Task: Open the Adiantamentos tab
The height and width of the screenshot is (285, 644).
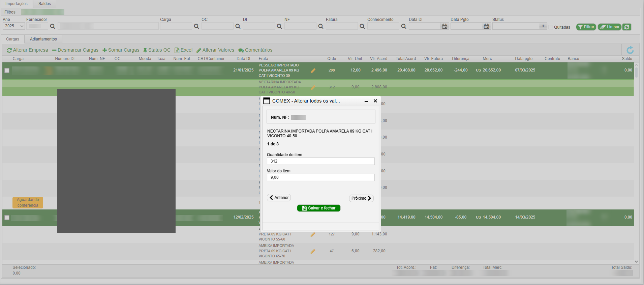Action: point(43,39)
